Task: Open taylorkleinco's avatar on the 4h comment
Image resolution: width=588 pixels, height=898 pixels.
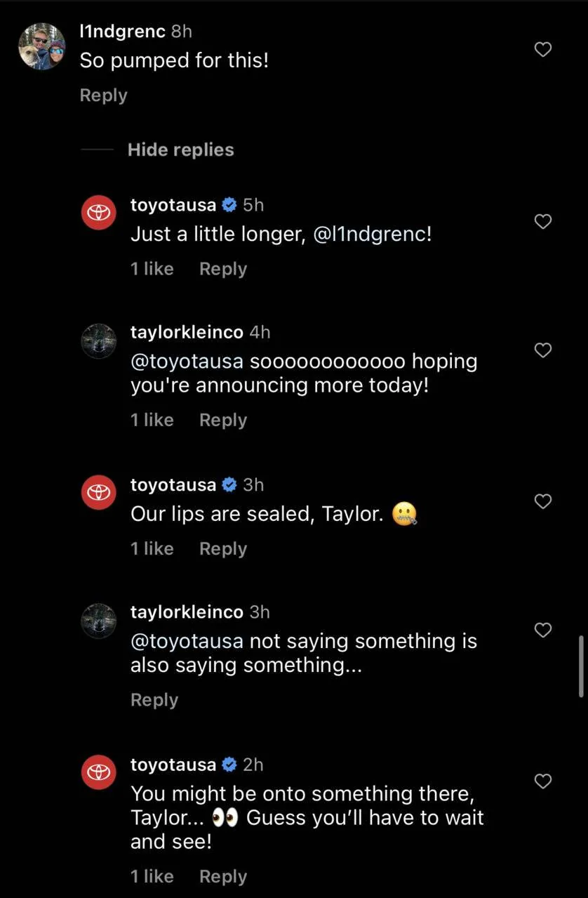Action: (x=99, y=341)
